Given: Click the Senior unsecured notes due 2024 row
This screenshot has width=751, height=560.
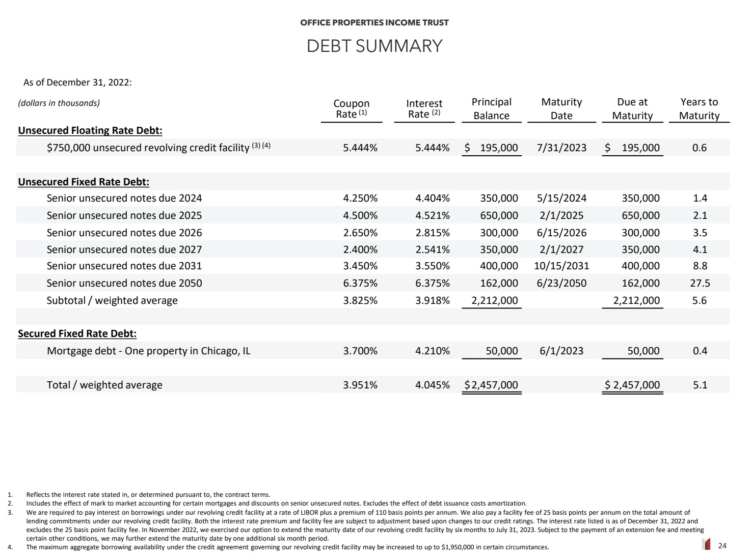Looking at the screenshot, I should (373, 198).
